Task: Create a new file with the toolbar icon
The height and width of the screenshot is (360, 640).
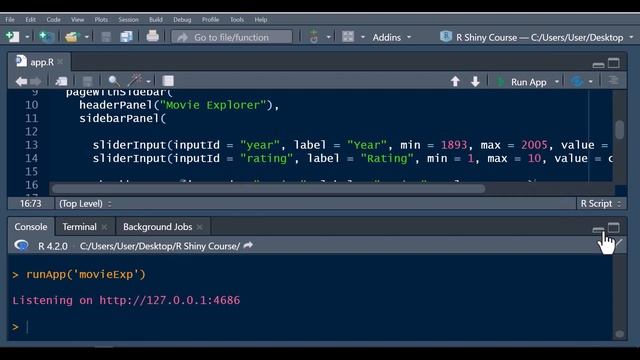Action: pos(12,37)
